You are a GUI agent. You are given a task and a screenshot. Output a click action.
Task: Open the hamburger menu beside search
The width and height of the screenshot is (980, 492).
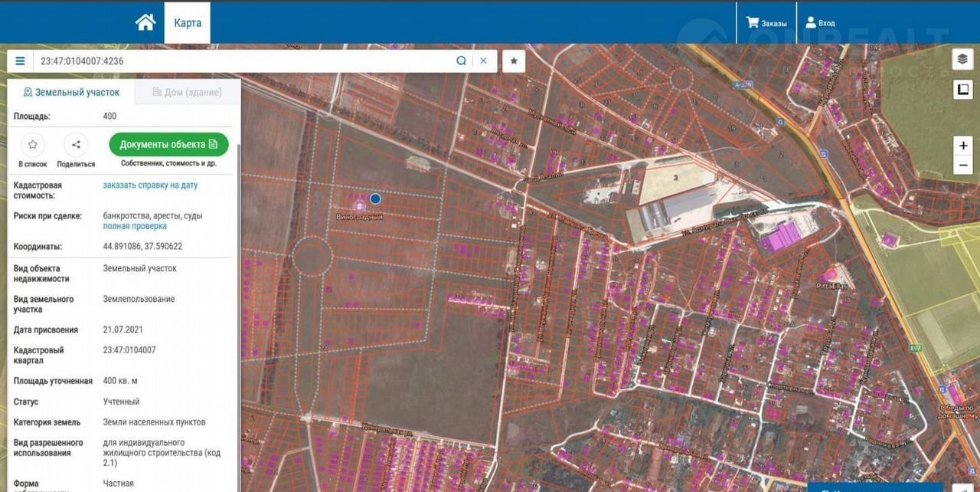coord(20,61)
